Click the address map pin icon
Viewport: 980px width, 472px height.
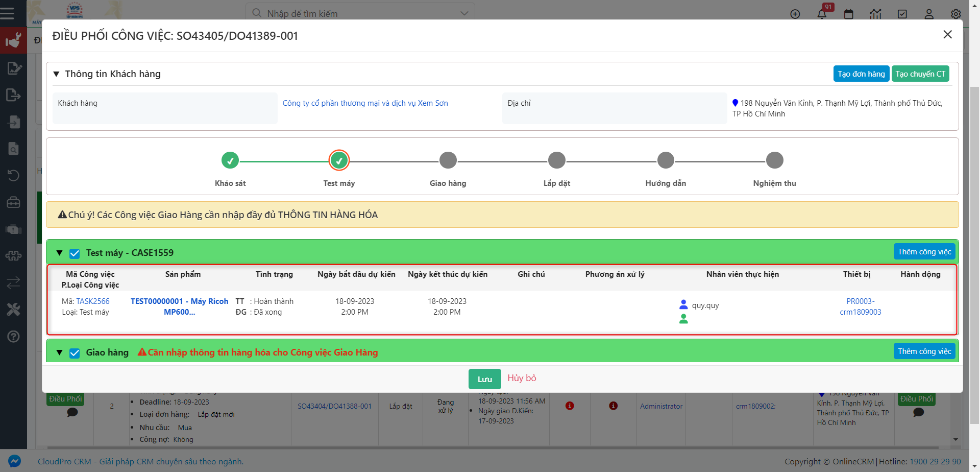pyautogui.click(x=735, y=103)
